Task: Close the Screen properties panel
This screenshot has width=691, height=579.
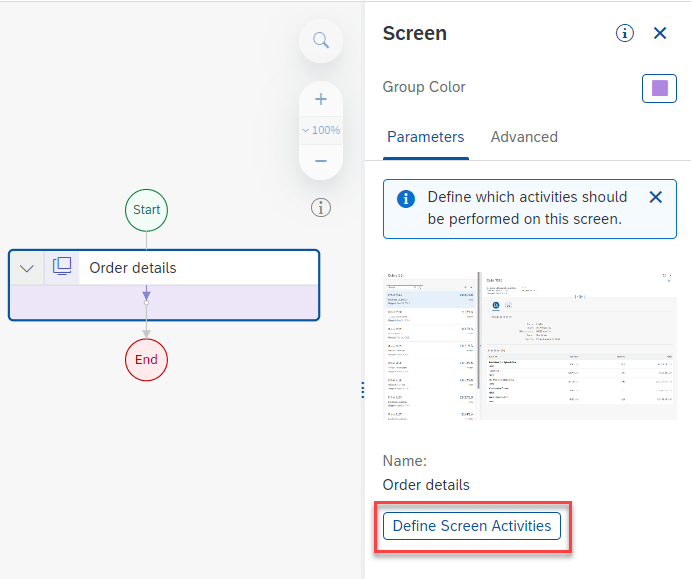Action: (x=660, y=33)
